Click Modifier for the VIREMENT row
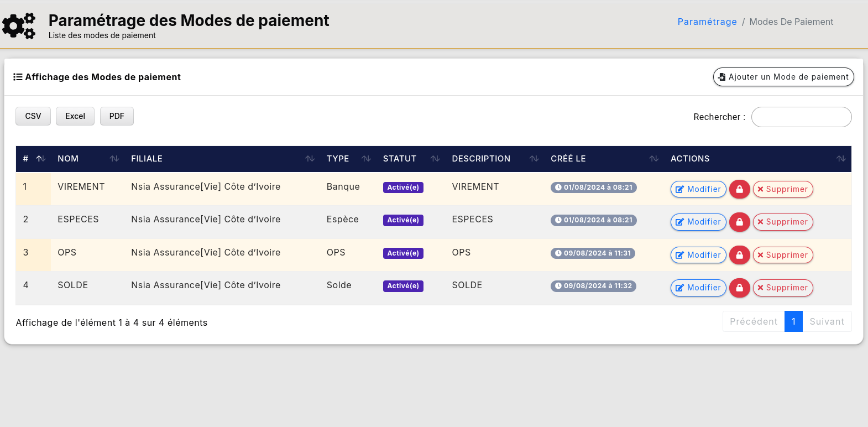This screenshot has height=427, width=868. (698, 189)
